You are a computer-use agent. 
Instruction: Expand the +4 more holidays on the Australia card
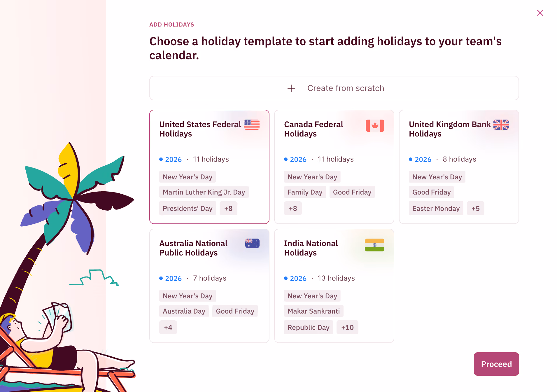168,327
